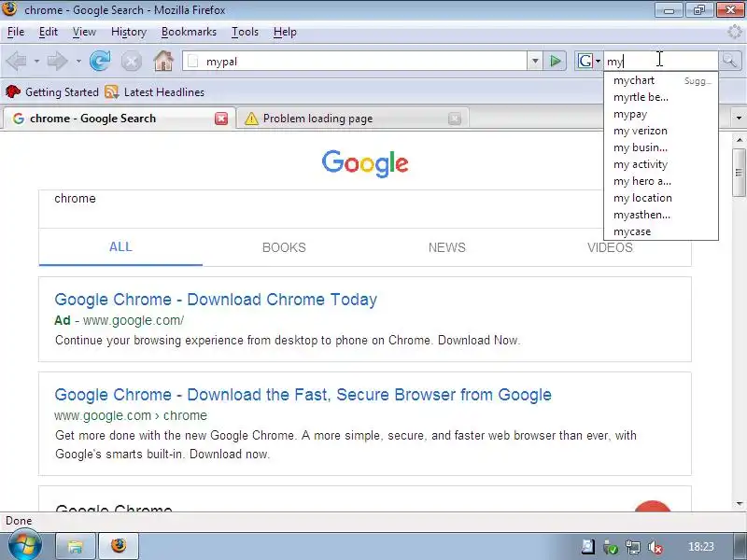The height and width of the screenshot is (560, 747).
Task: Open the Tools menu
Action: tap(245, 32)
